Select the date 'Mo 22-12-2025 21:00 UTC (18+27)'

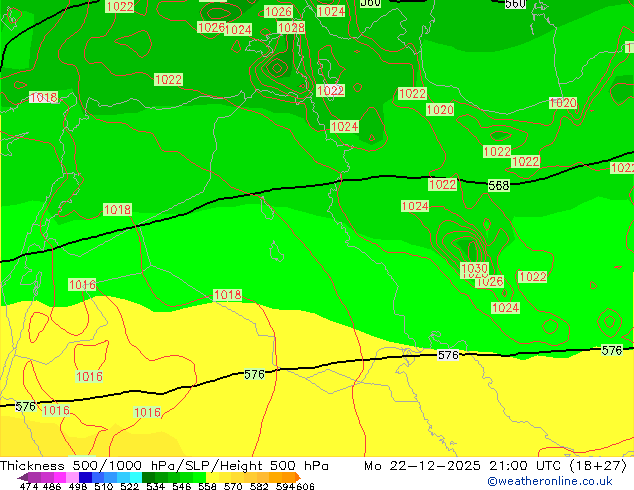(x=495, y=466)
